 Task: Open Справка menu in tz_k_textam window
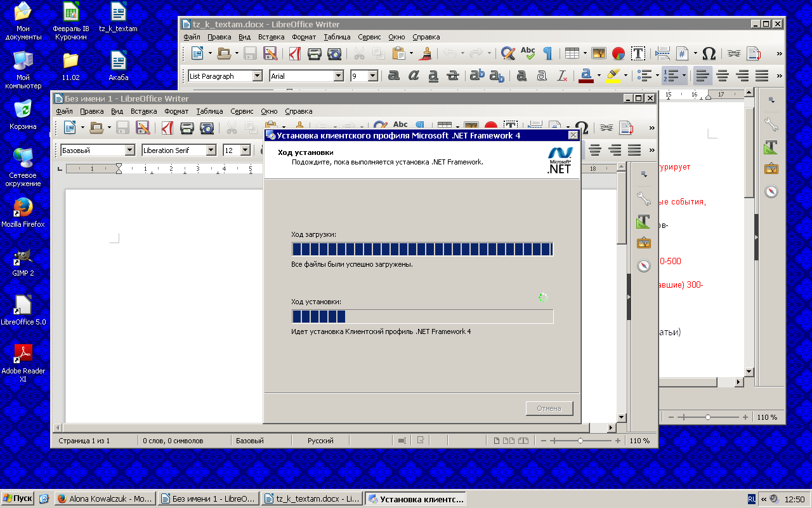(x=426, y=37)
